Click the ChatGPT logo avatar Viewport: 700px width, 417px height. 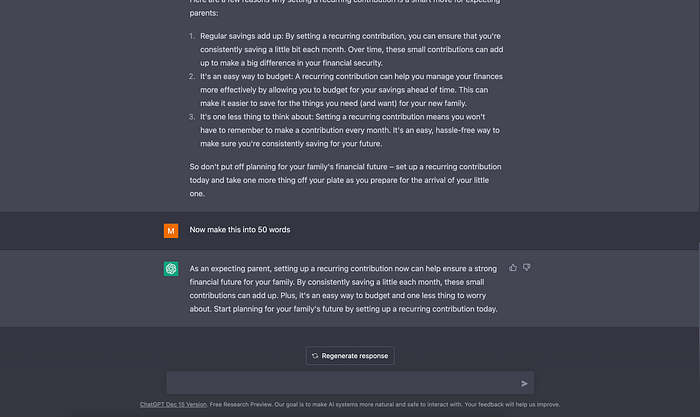tap(171, 269)
